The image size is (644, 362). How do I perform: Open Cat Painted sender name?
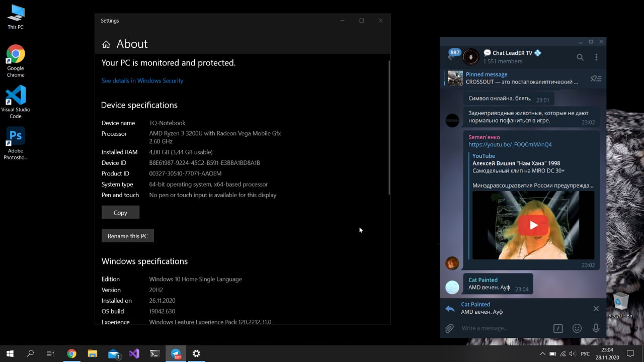[483, 280]
